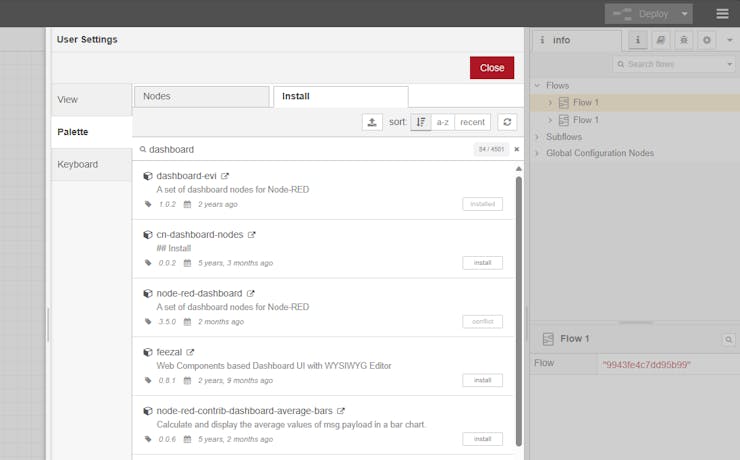This screenshot has height=460, width=740.
Task: Click version tag icon of dashboard-evi
Action: tap(148, 204)
